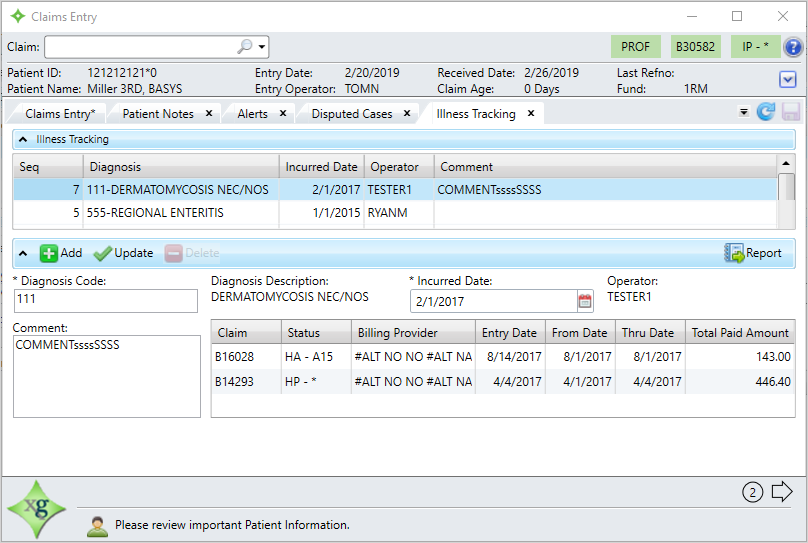This screenshot has height=543, width=808.
Task: Click the illness grid scrollbar thumb
Action: [786, 186]
